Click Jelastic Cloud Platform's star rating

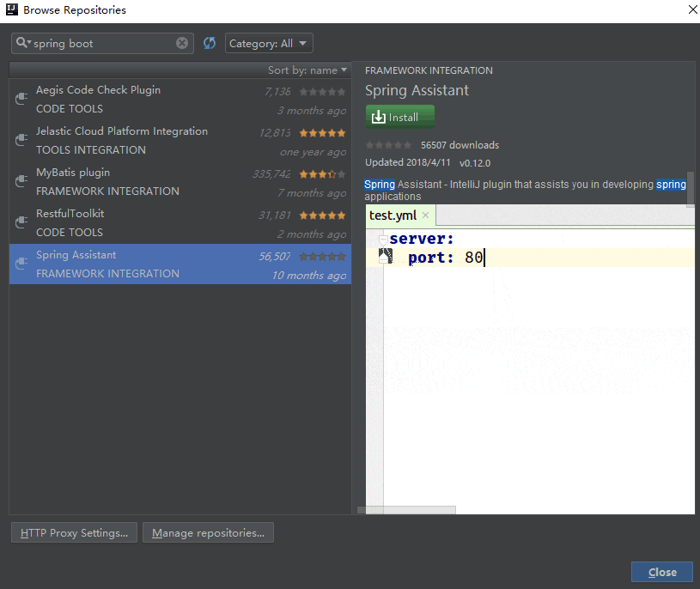pos(322,133)
